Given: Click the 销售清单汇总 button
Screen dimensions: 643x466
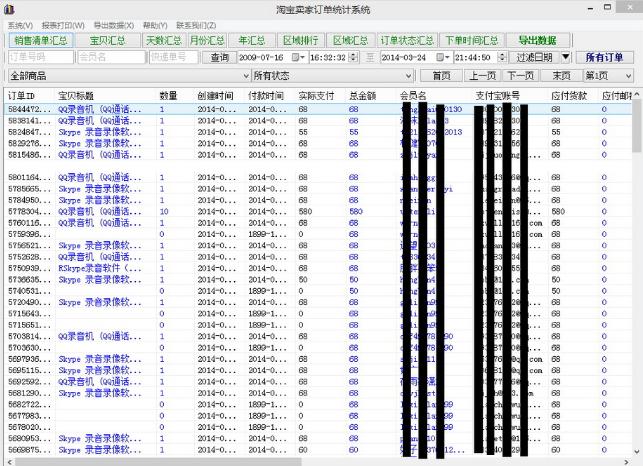Looking at the screenshot, I should tap(41, 41).
